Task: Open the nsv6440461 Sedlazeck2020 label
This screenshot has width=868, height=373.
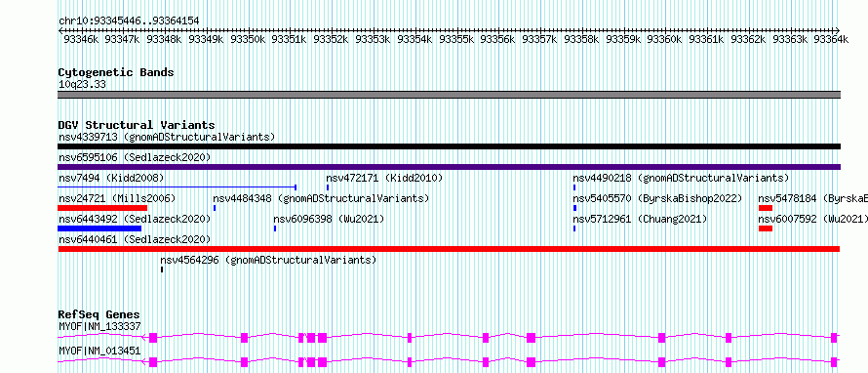Action: (135, 239)
